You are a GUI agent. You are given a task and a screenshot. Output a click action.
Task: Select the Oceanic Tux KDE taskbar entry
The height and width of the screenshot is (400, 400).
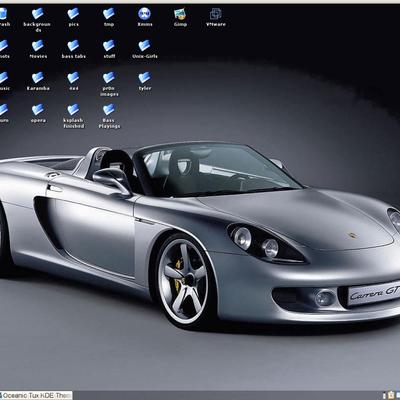point(36,396)
